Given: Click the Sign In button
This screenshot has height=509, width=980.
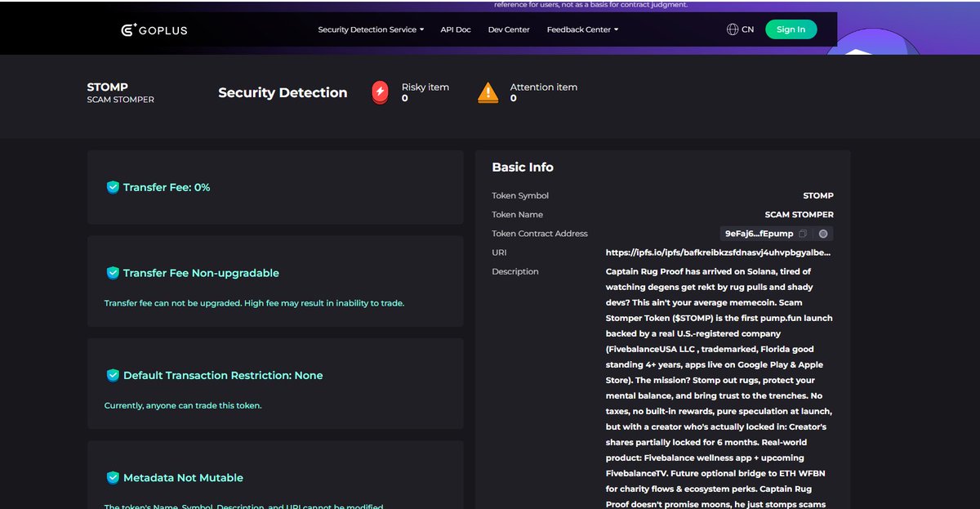Looking at the screenshot, I should coord(791,29).
